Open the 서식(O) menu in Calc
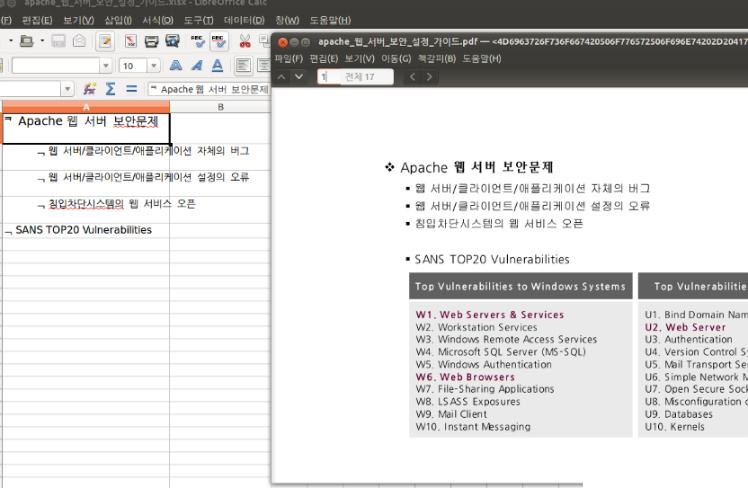 [x=158, y=20]
